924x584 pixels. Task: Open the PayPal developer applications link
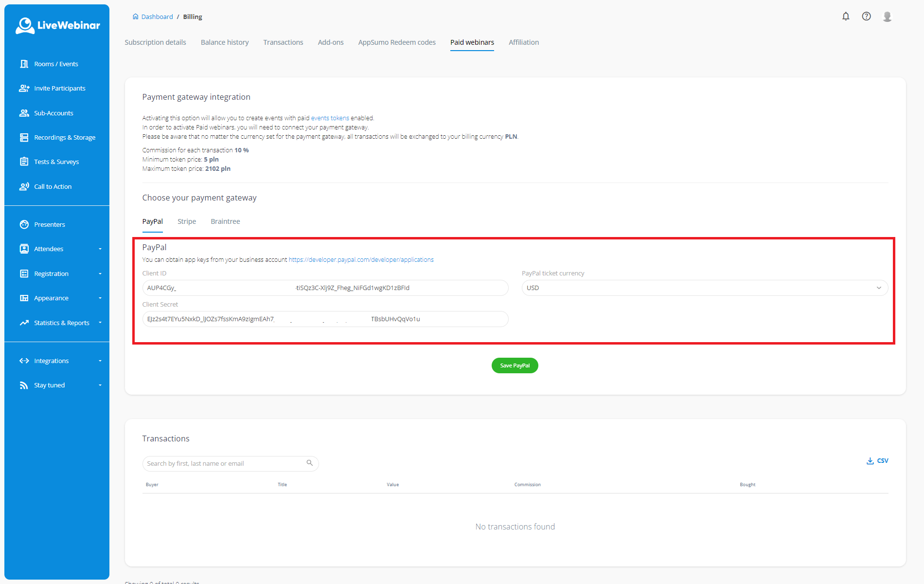tap(361, 260)
